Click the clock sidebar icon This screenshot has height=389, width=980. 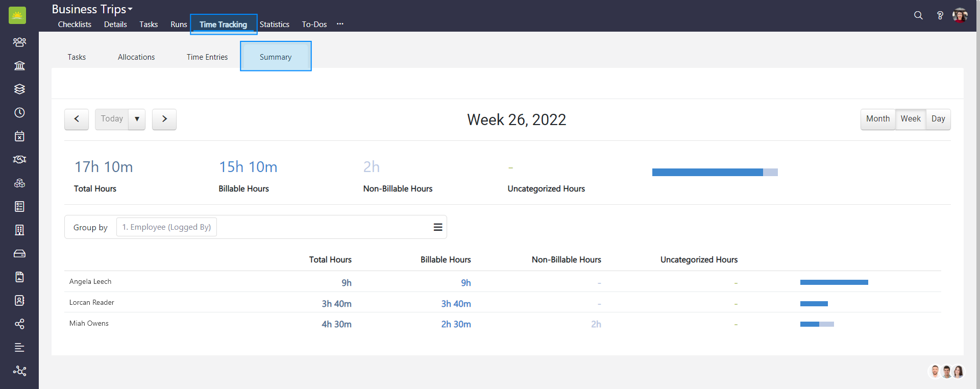point(19,112)
